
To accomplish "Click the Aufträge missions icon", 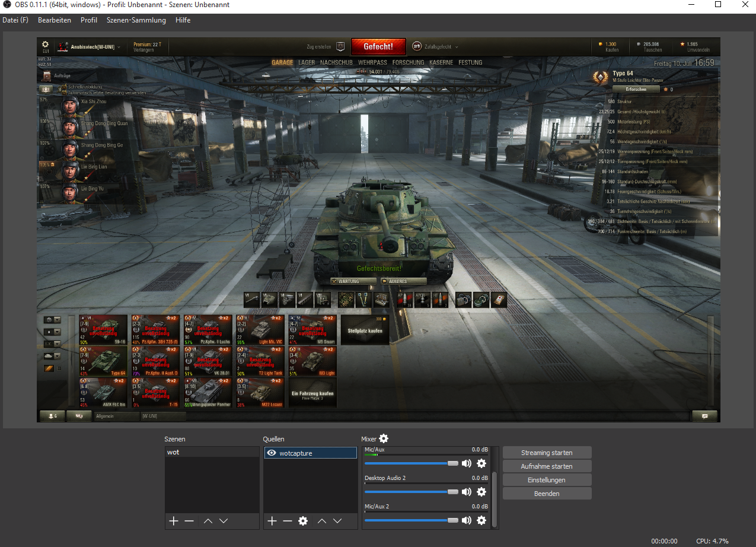I will click(46, 76).
